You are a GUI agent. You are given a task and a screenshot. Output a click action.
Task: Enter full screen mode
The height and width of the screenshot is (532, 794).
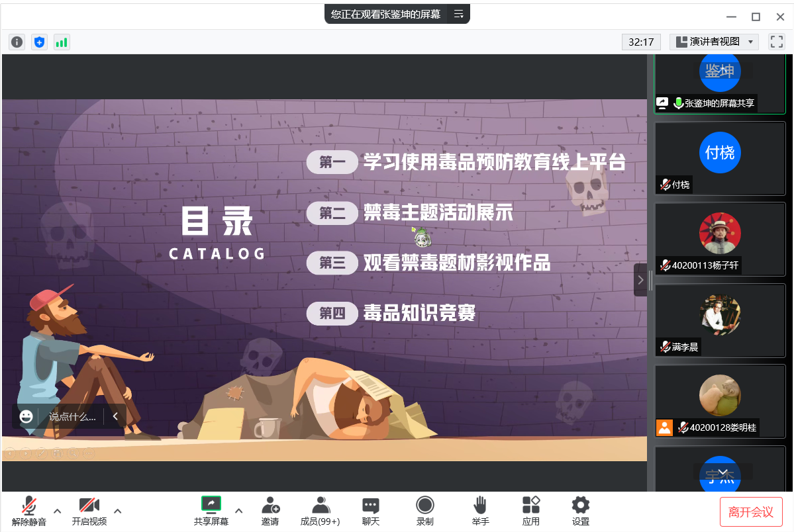click(x=776, y=42)
